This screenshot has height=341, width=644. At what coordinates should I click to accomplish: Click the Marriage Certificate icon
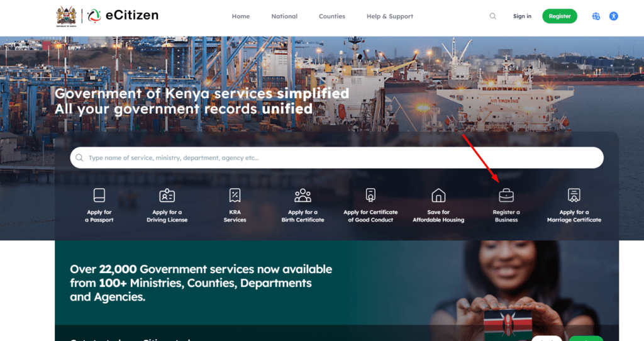574,195
